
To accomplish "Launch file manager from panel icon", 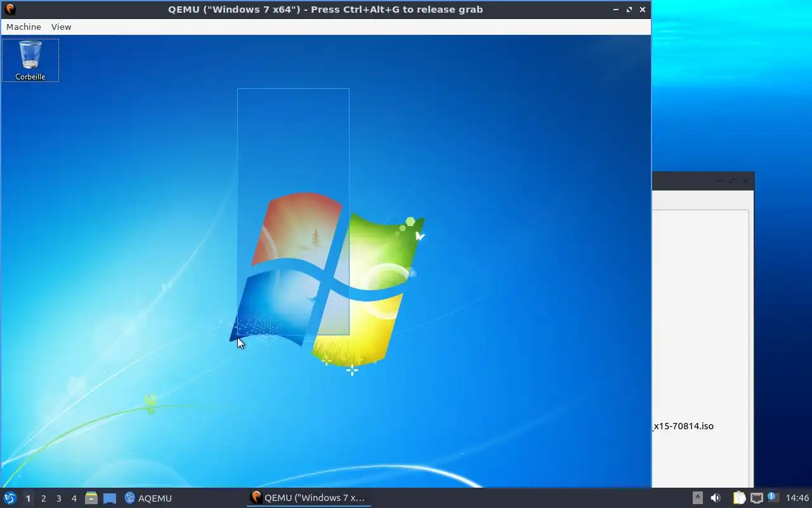I will (91, 498).
